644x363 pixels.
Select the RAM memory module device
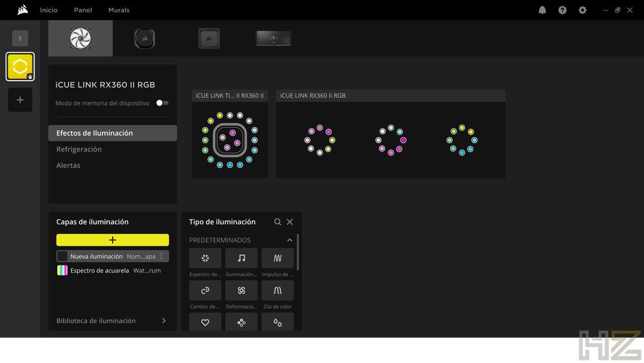tap(274, 39)
